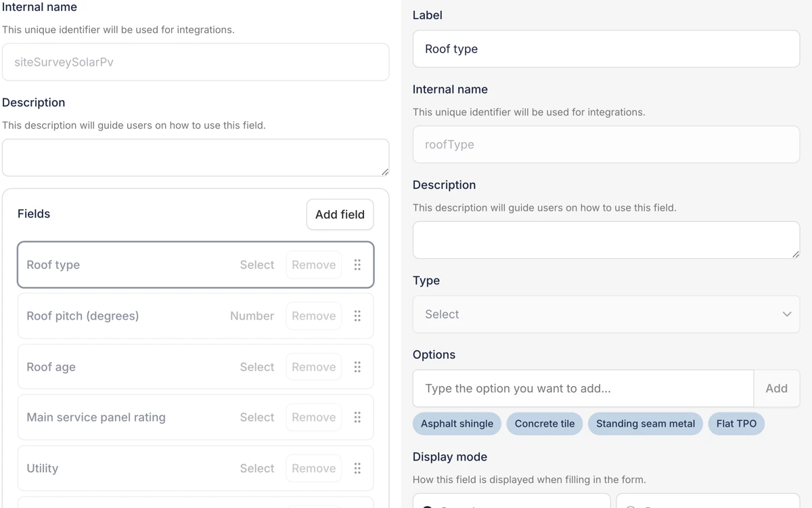Click the Add field button
The width and height of the screenshot is (812, 508).
point(340,215)
